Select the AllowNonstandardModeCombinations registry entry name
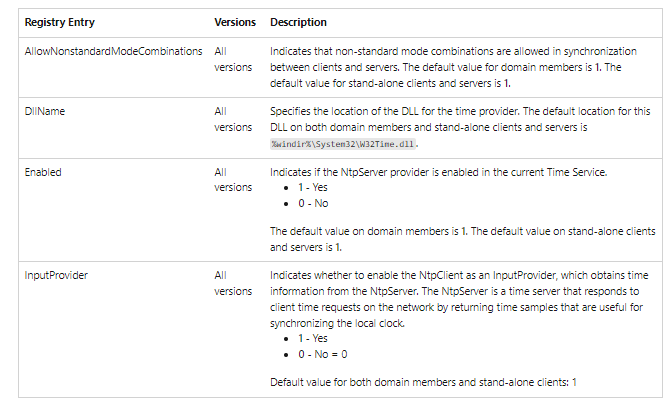Viewport: 672px width, 406px height. click(113, 50)
